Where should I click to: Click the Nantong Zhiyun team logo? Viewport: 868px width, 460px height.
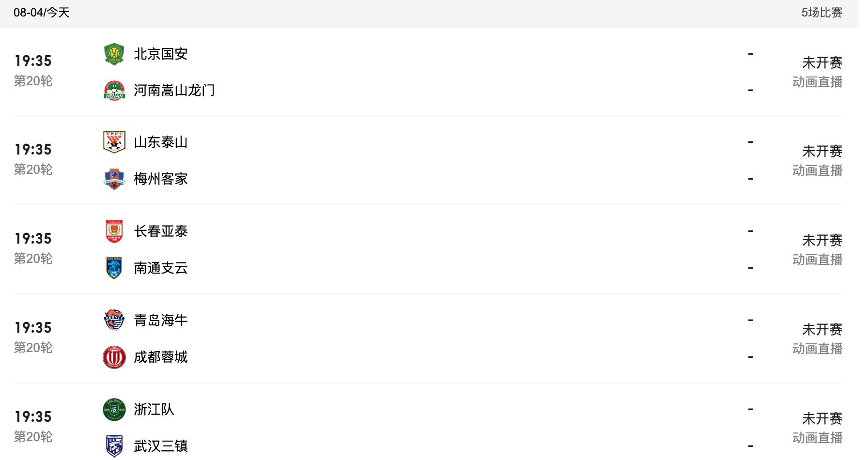point(114,268)
